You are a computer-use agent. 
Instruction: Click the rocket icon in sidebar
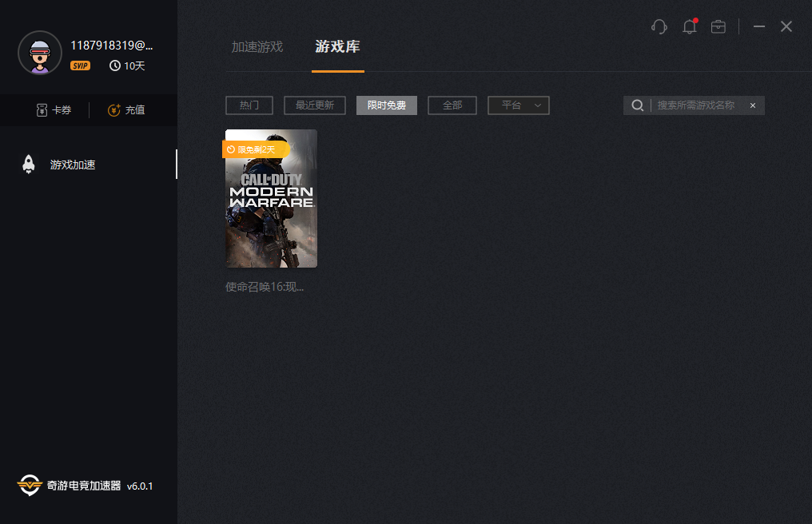29,164
